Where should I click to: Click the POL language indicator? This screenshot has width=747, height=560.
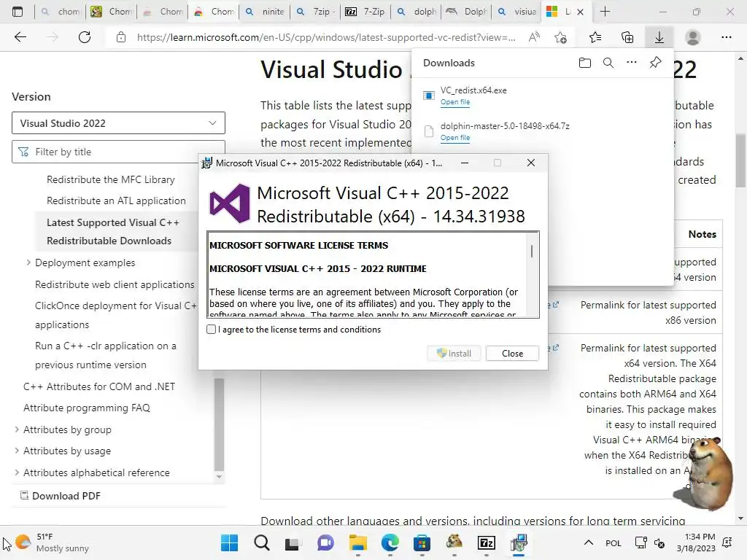(613, 542)
